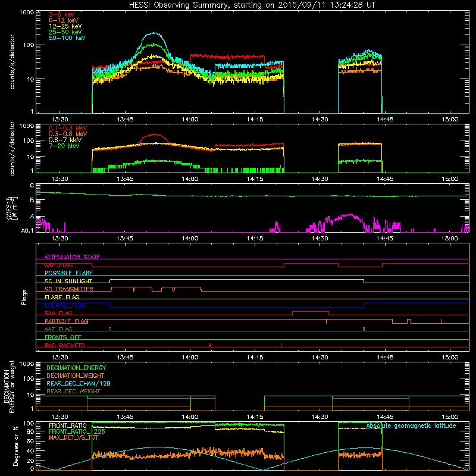Click the REAR_DEC_CHAN/128 legend label
Screen dimensions: 476x476
tap(79, 384)
